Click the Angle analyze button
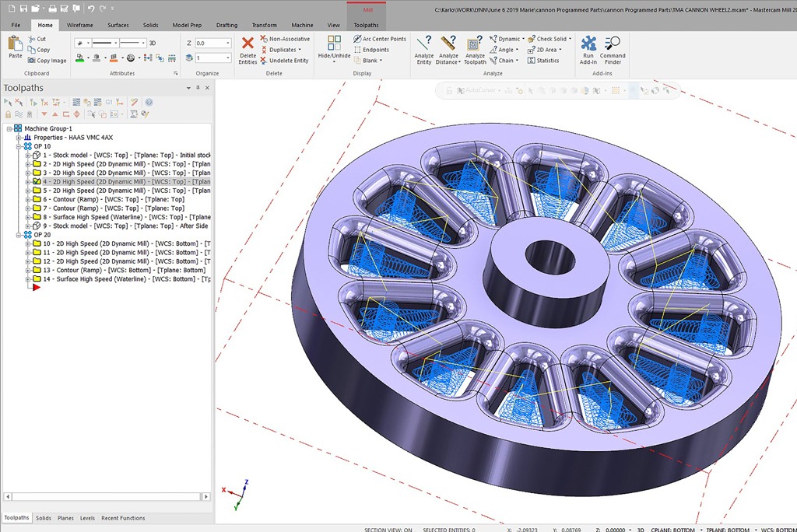The height and width of the screenshot is (532, 797). 504,50
